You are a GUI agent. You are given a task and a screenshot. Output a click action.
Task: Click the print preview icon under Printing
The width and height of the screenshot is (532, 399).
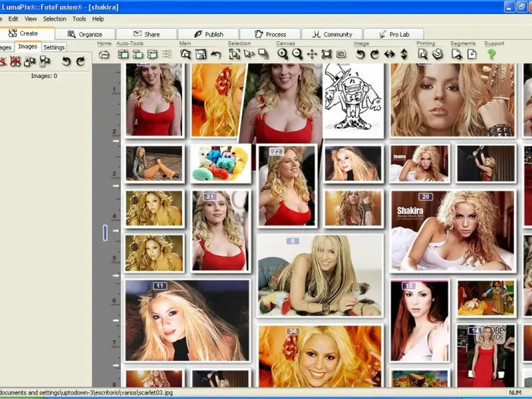pyautogui.click(x=422, y=55)
